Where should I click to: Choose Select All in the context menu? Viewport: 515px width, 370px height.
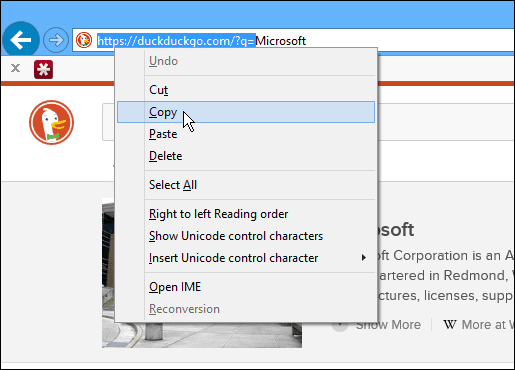click(246, 185)
